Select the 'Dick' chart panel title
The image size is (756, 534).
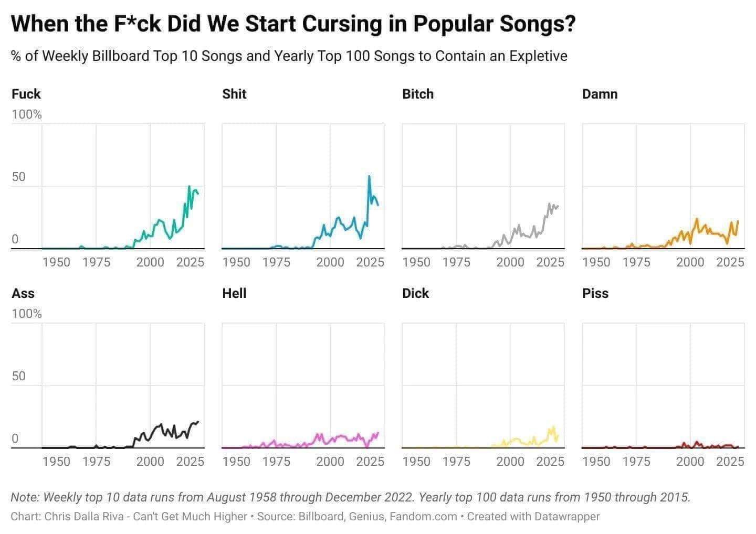coord(415,293)
